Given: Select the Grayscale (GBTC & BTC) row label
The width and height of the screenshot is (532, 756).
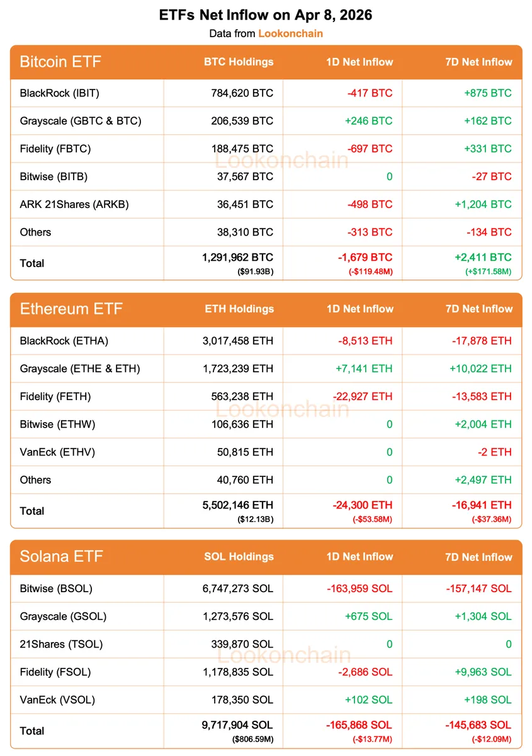Looking at the screenshot, I should [81, 121].
